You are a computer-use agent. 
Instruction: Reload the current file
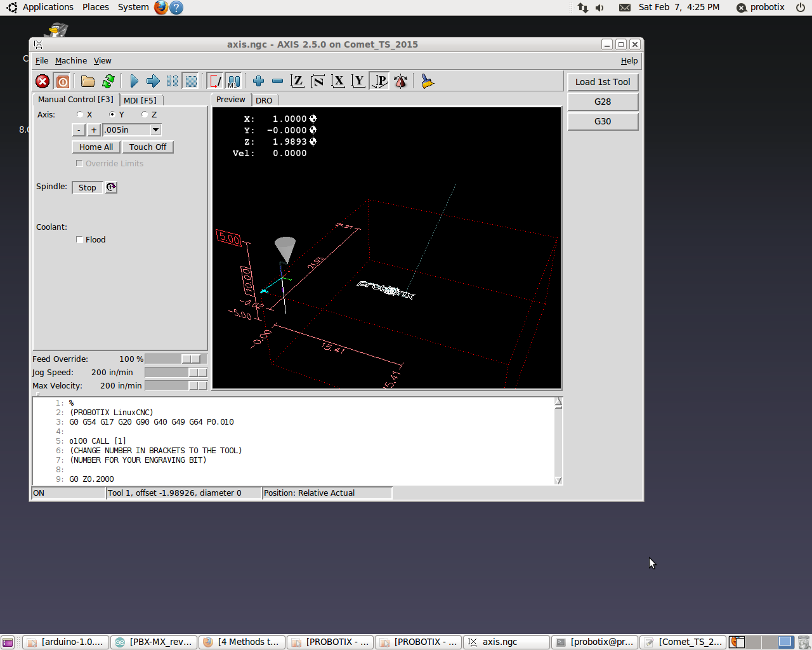click(108, 81)
